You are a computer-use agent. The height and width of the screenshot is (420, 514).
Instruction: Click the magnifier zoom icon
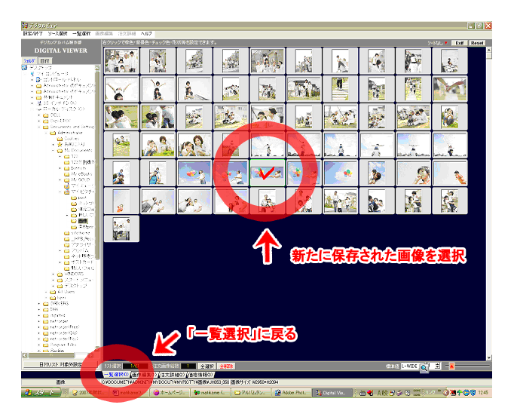point(424,367)
